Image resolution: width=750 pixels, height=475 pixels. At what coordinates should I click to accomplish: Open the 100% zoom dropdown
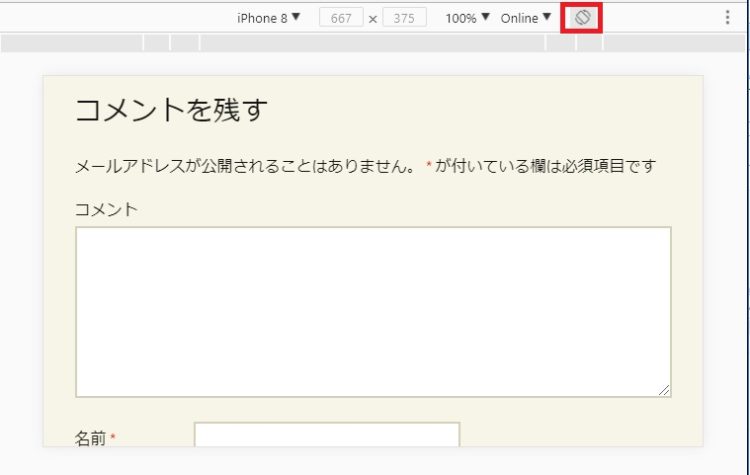point(467,18)
